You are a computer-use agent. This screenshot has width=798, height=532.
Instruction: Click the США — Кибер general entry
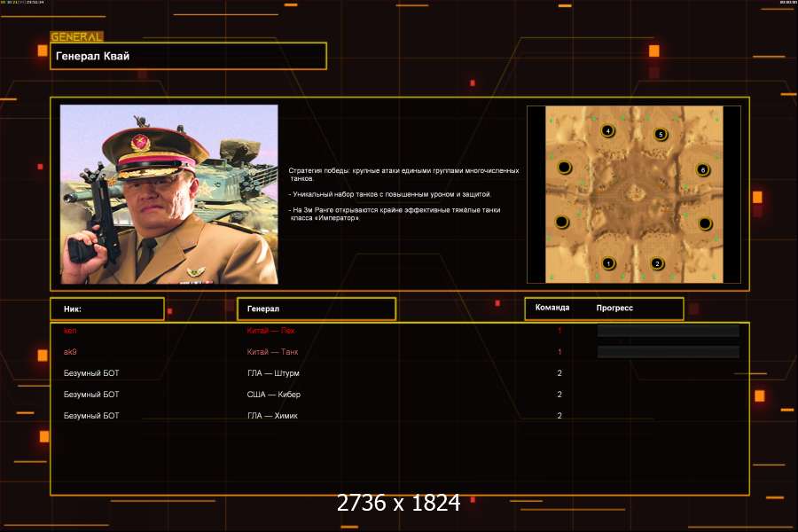coord(274,395)
